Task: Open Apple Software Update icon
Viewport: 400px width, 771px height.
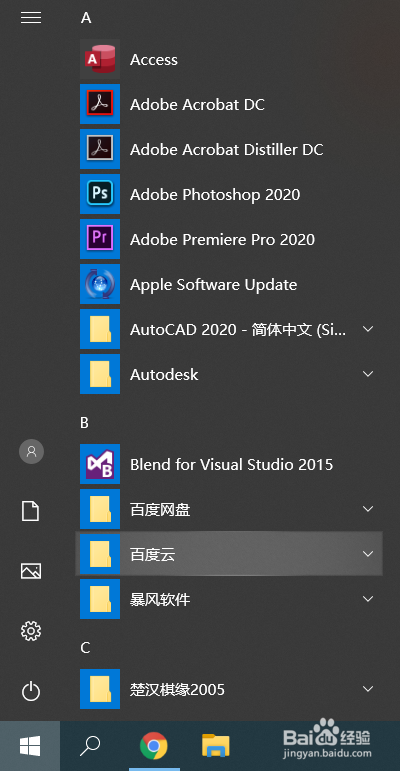Action: (100, 284)
